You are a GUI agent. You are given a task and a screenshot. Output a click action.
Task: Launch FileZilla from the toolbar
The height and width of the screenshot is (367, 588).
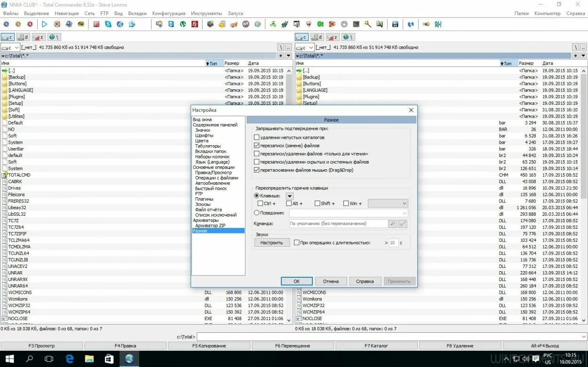pyautogui.click(x=194, y=24)
